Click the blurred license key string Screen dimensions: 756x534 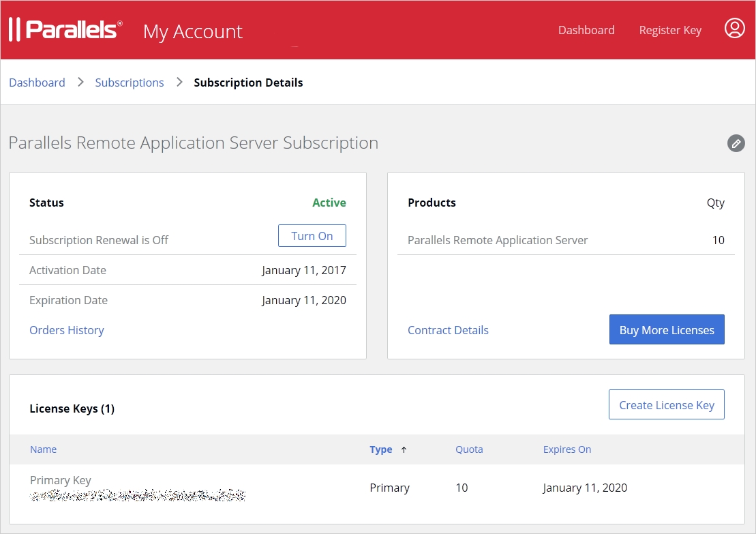click(x=138, y=496)
